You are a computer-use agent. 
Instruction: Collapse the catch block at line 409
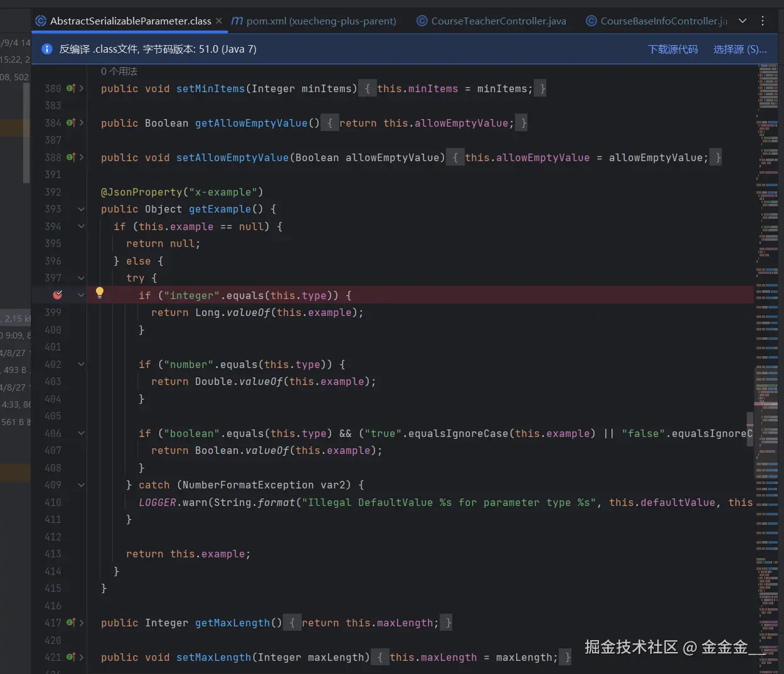[82, 485]
